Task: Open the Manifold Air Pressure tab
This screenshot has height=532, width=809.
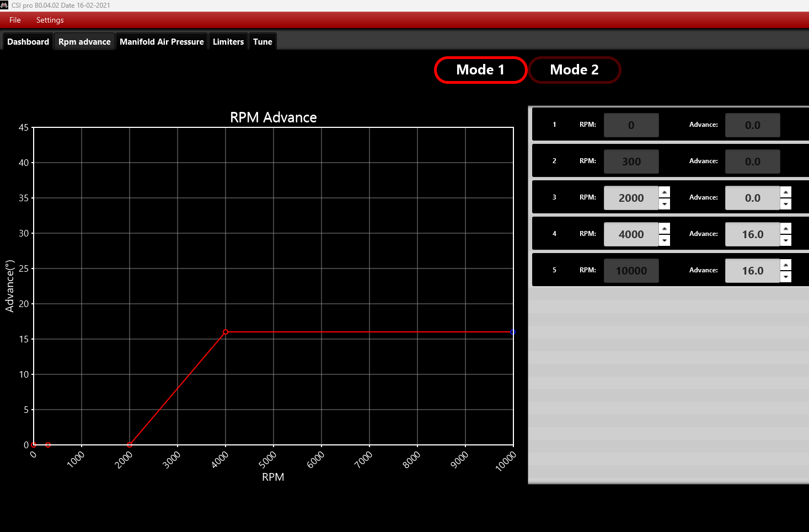Action: 162,42
